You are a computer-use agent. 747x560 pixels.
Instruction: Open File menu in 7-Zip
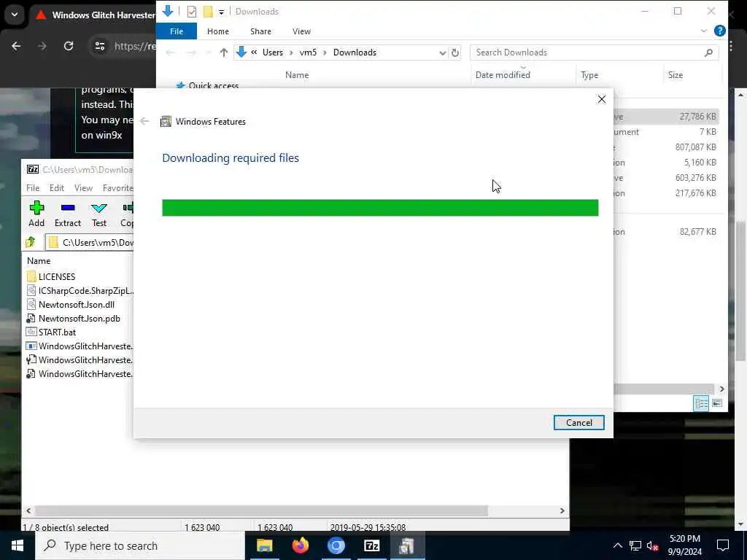33,188
